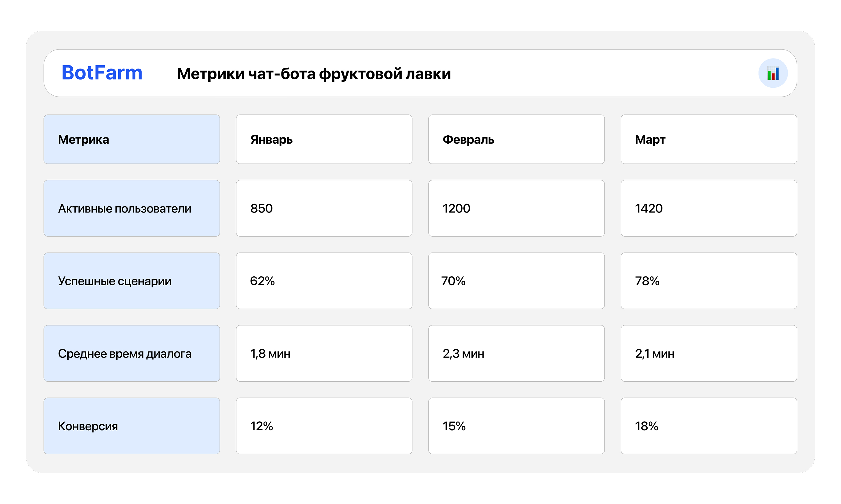Click the bar chart icon
The image size is (841, 504).
click(x=773, y=73)
